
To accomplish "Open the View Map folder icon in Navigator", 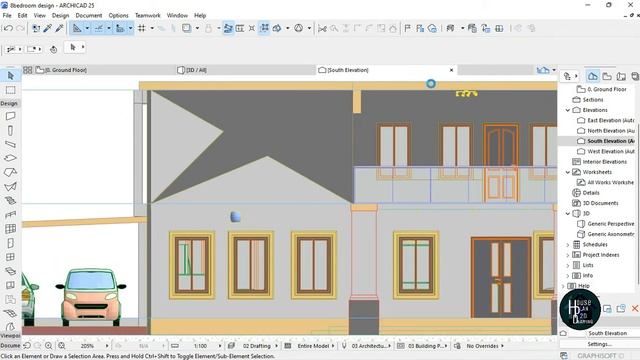I will [607, 76].
